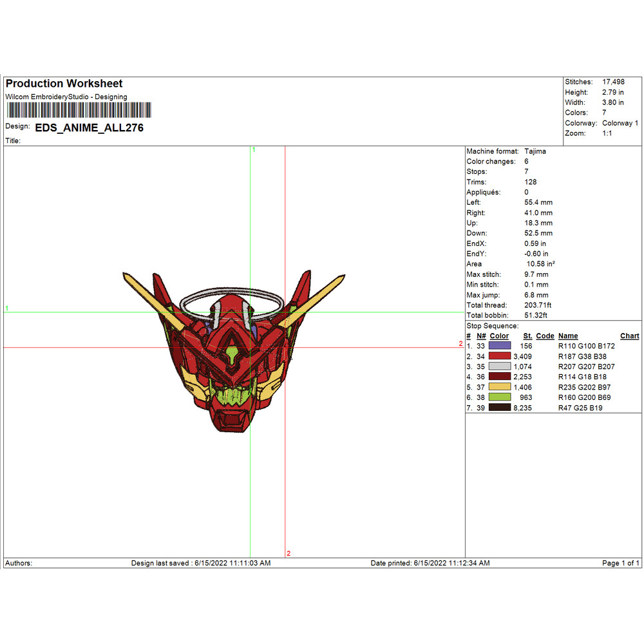Click the Production Worksheet heading
644x644 pixels.
pos(64,84)
